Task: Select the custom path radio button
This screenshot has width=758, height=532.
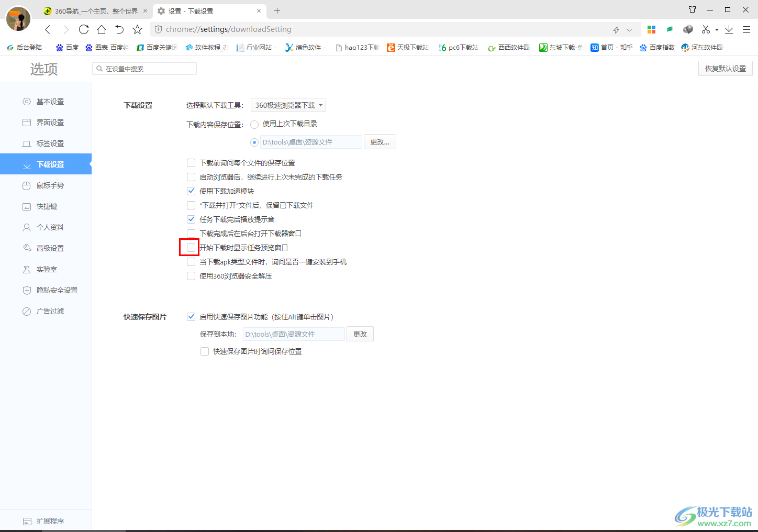Action: click(254, 142)
